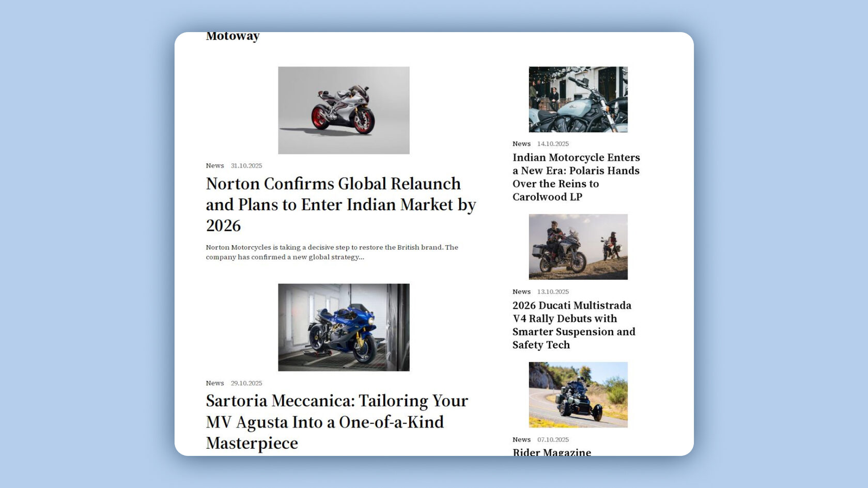Click the silver Norton motorcycle photo

click(344, 110)
